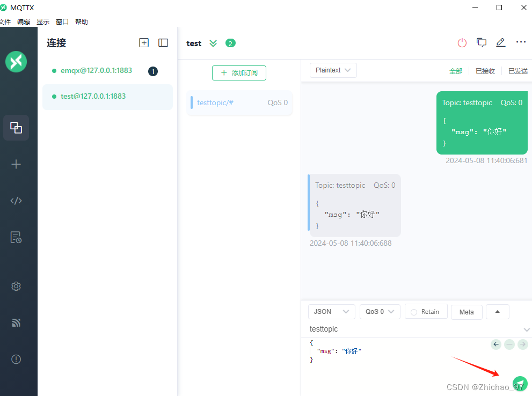Screen dimensions: 532x396
Task: Go to previous payload history with left arrow
Action: 496,344
